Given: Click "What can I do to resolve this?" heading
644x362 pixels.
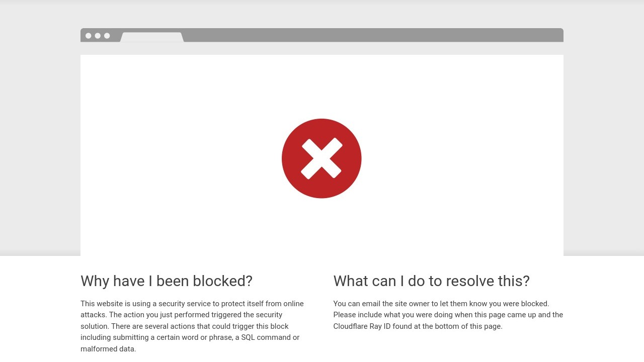Looking at the screenshot, I should coord(431,281).
